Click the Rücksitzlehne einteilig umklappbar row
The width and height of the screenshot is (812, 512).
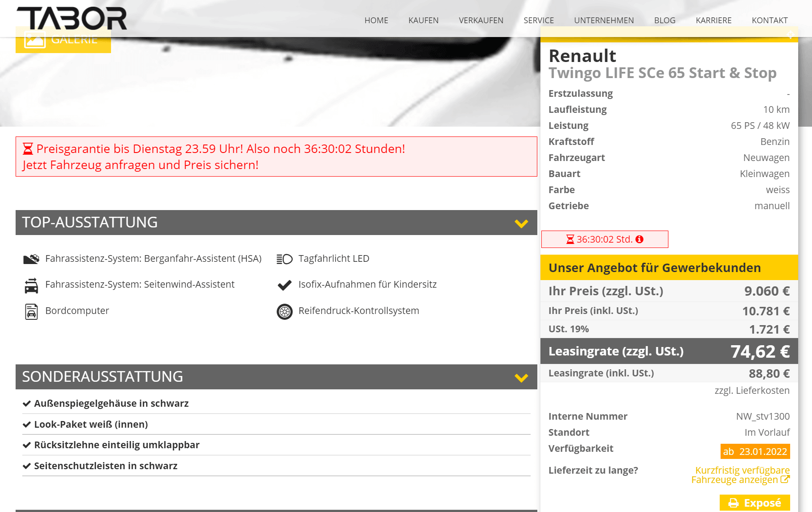point(276,445)
